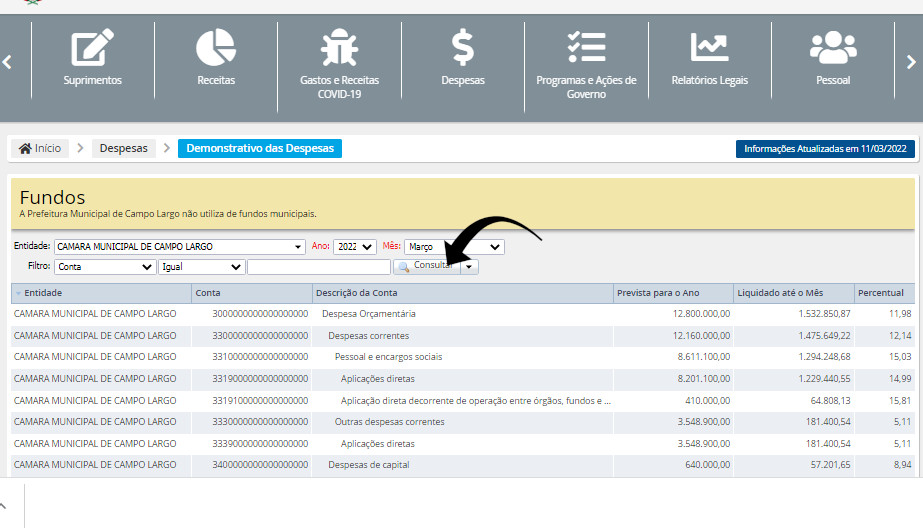Select Demonstrativo das Despesas breadcrumb tab
This screenshot has height=528, width=923.
click(x=260, y=149)
